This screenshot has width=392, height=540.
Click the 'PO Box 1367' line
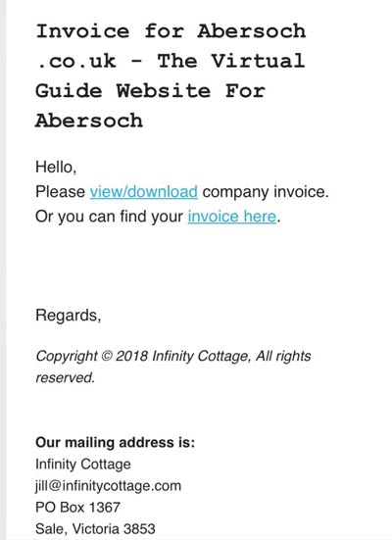77,508
